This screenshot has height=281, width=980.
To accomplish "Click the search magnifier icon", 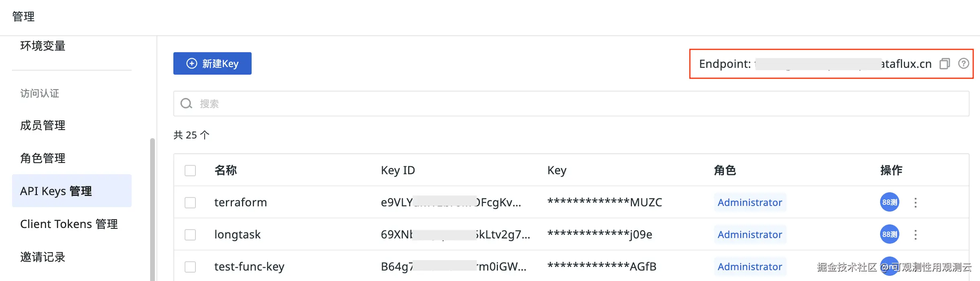I will coord(186,104).
